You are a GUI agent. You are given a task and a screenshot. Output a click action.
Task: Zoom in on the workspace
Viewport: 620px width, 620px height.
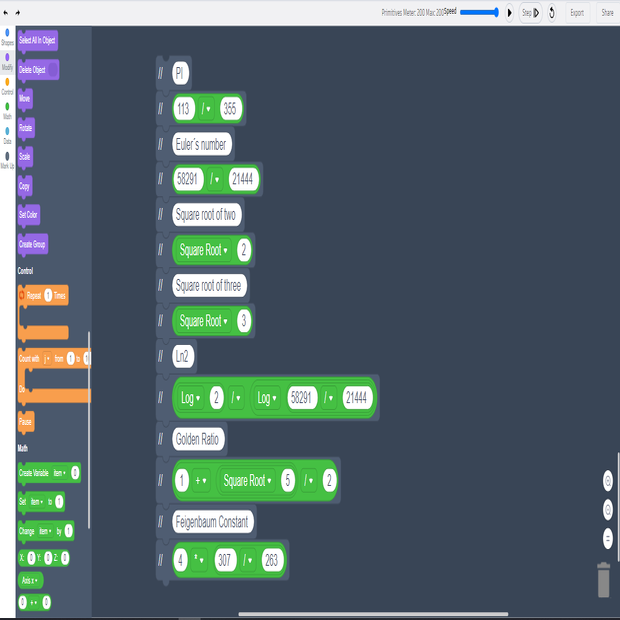click(x=607, y=481)
